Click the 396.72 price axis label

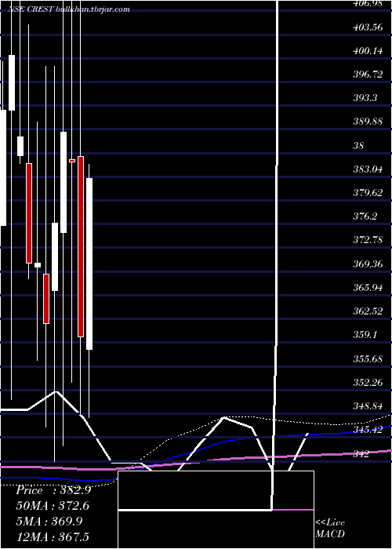368,75
